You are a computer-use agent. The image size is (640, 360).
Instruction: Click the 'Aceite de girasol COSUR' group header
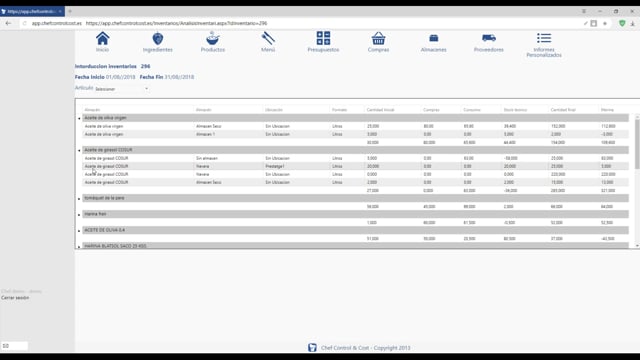click(355, 150)
